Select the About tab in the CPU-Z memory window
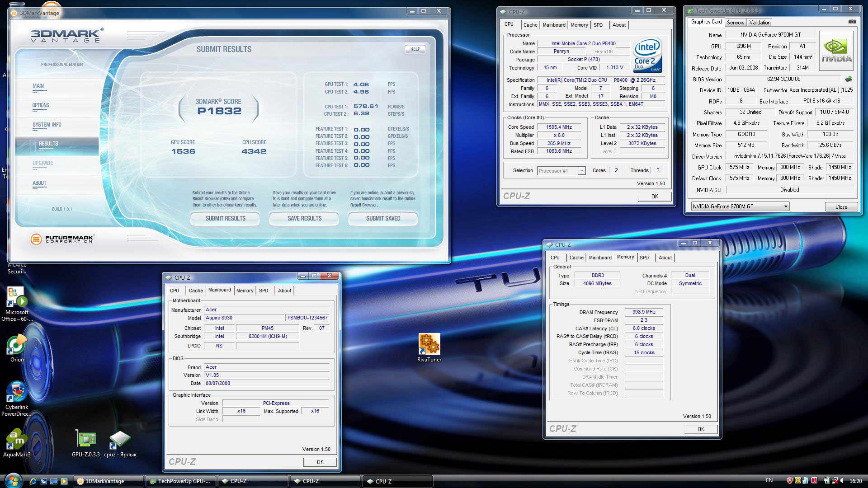868x488 pixels. [665, 258]
